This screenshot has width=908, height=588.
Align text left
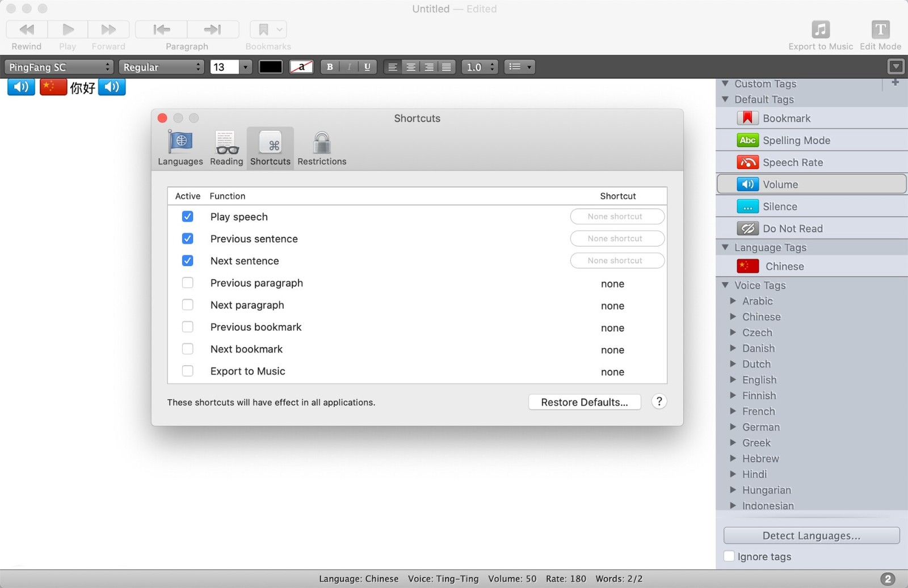click(392, 67)
